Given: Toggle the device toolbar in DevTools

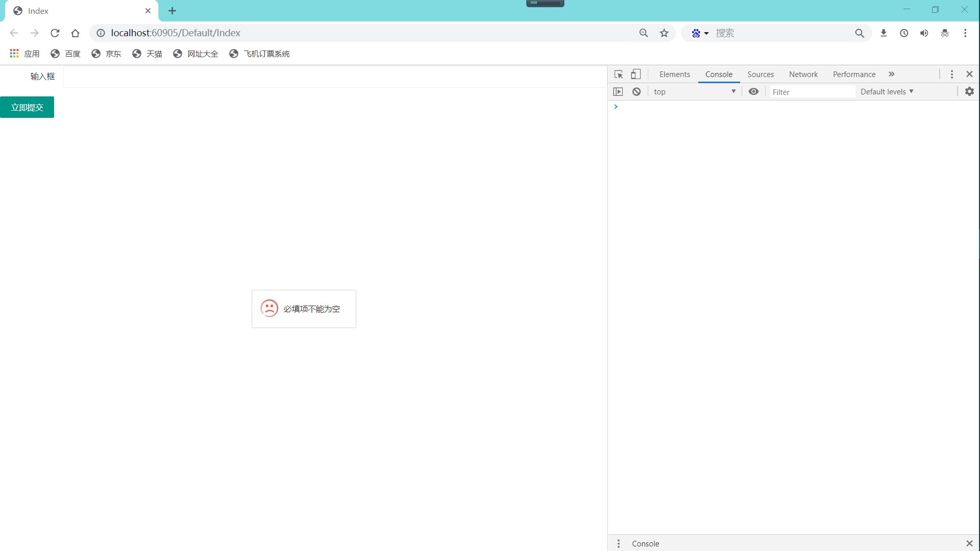Looking at the screenshot, I should click(x=635, y=74).
